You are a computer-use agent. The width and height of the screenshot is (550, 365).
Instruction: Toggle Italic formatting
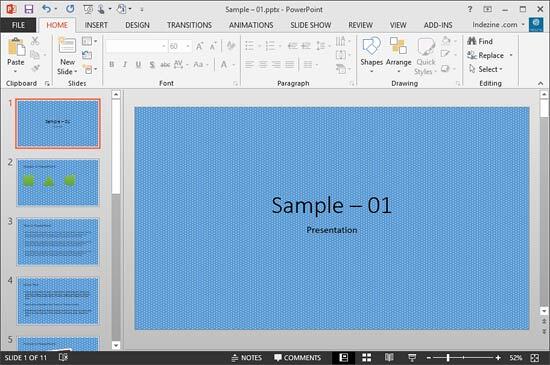[125, 65]
